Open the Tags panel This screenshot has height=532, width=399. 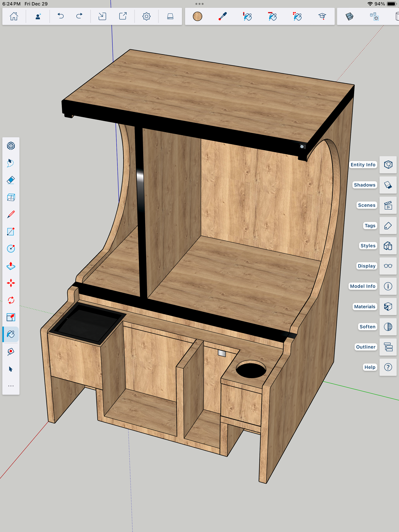pos(388,226)
